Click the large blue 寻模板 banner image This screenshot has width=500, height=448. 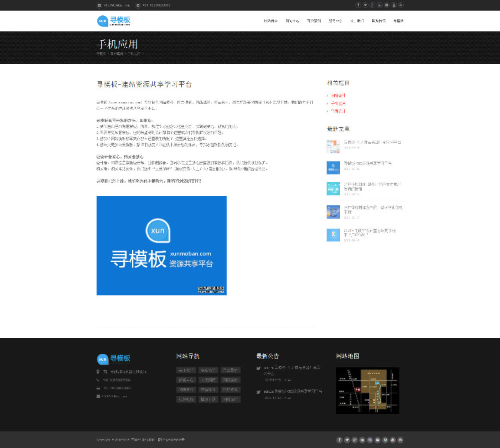tap(161, 245)
